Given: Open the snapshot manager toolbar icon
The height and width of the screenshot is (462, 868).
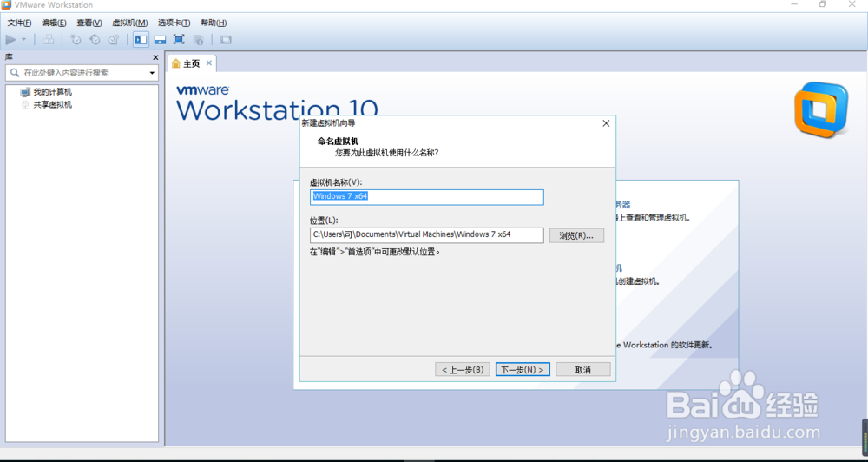Looking at the screenshot, I should pos(114,39).
